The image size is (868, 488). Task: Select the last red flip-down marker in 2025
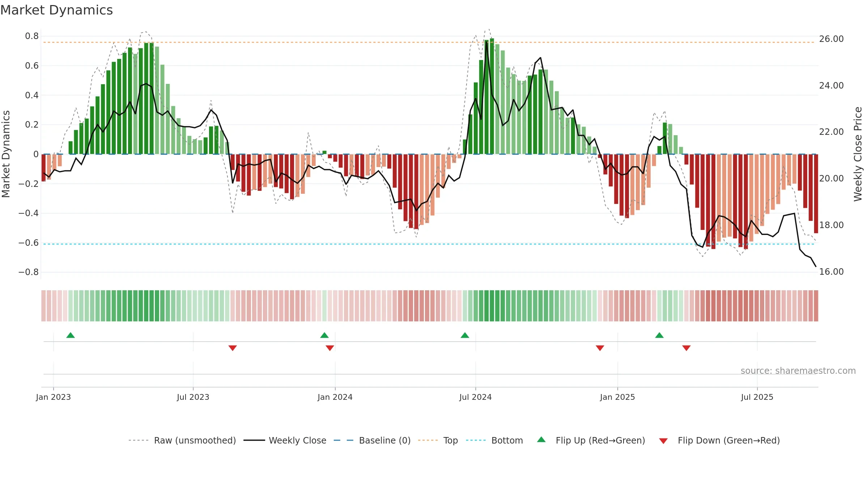point(686,348)
